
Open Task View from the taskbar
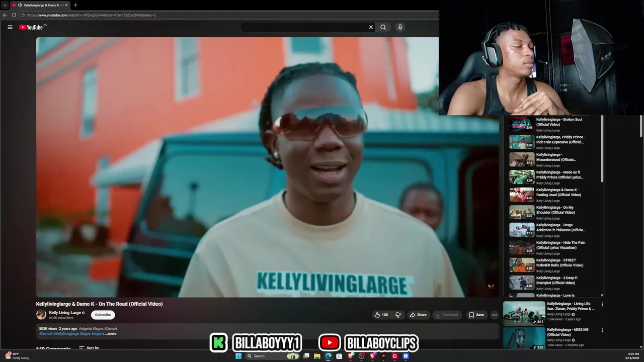click(306, 356)
